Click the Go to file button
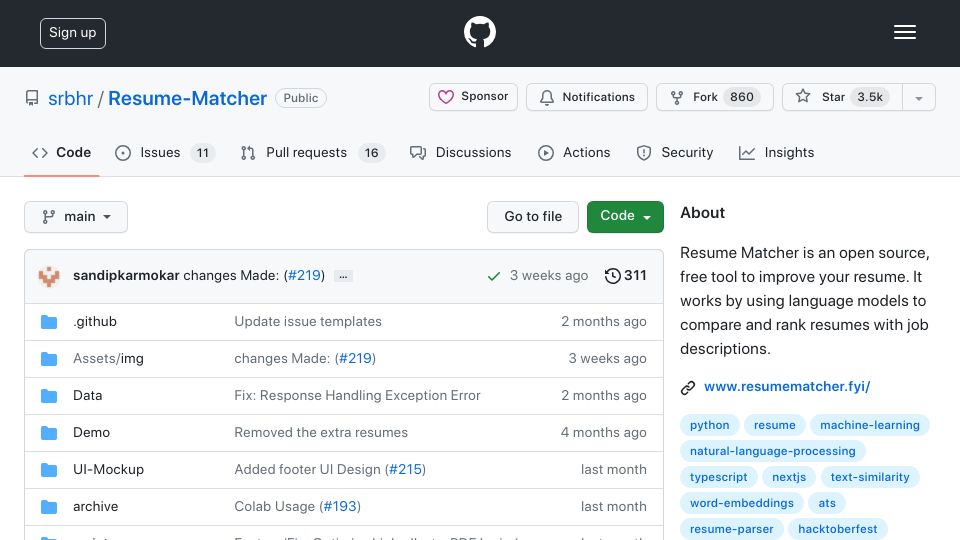 [x=533, y=217]
